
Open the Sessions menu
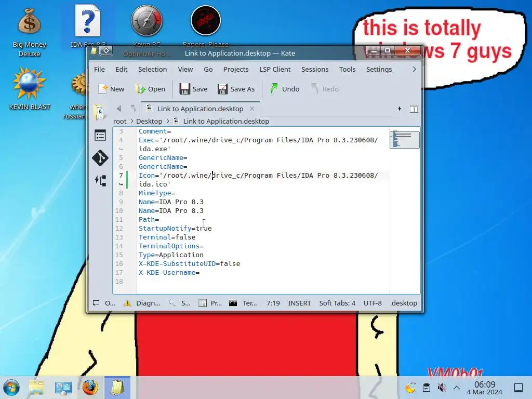pyautogui.click(x=314, y=69)
